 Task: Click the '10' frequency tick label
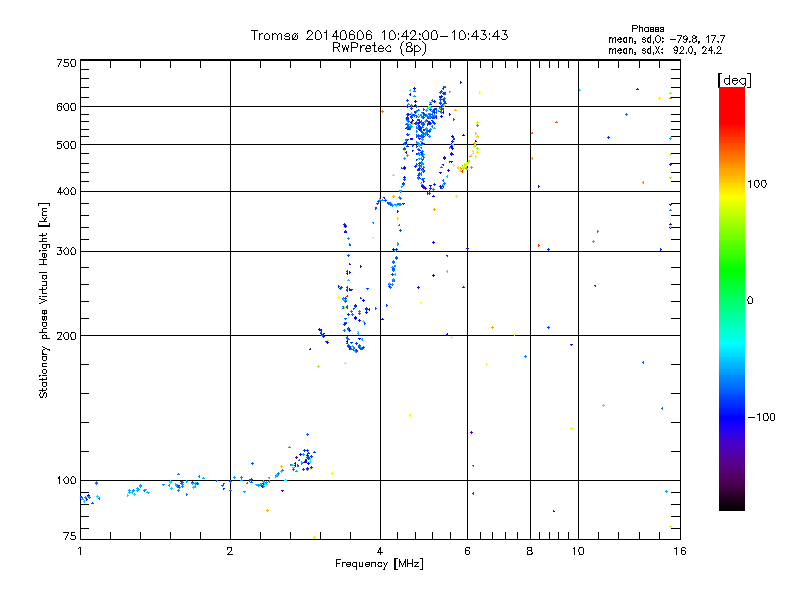click(x=578, y=551)
